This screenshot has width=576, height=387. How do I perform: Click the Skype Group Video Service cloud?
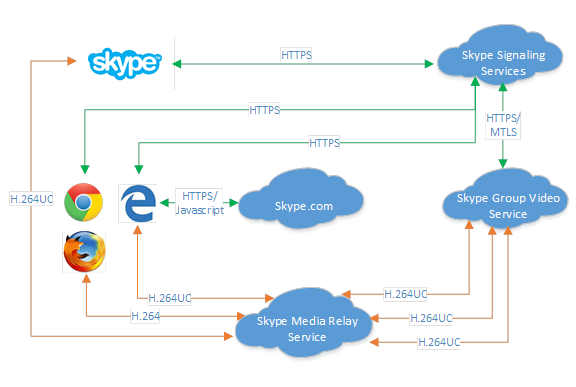(x=505, y=199)
